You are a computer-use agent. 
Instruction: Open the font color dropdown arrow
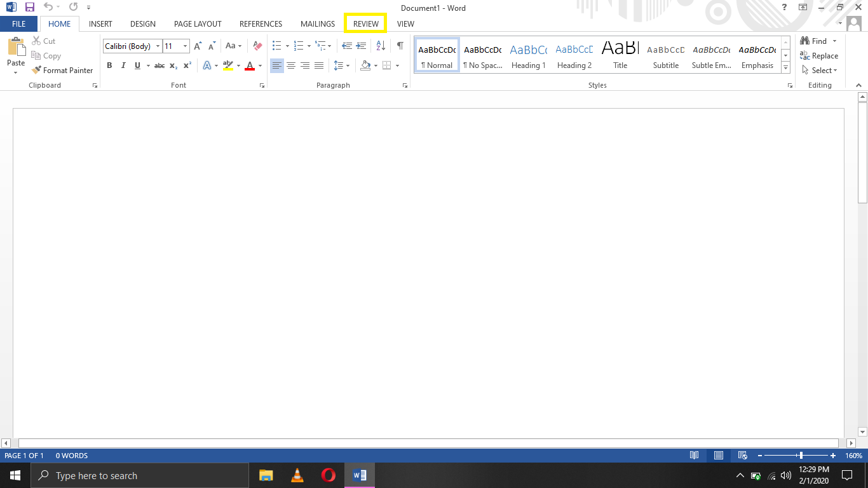click(260, 65)
